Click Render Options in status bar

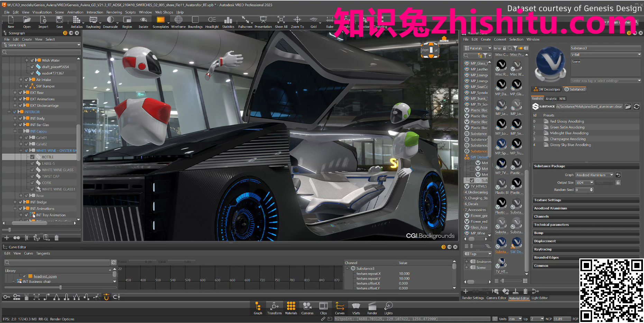pos(62,319)
